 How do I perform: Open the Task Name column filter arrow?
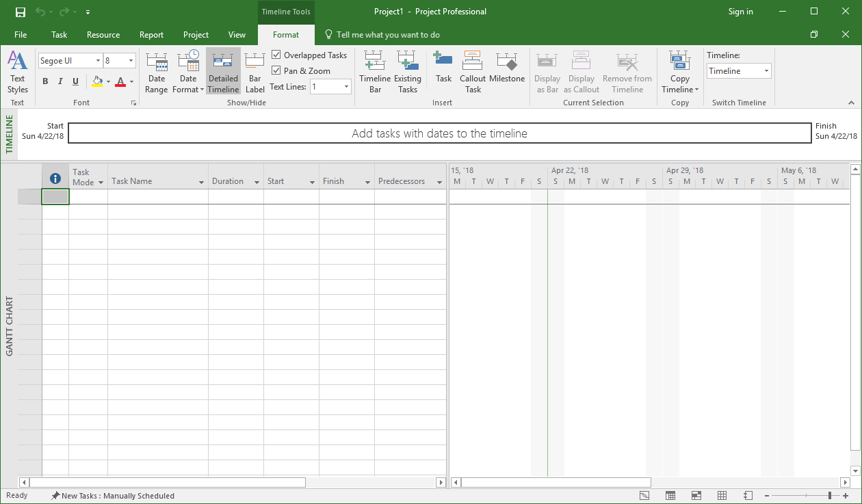(200, 182)
